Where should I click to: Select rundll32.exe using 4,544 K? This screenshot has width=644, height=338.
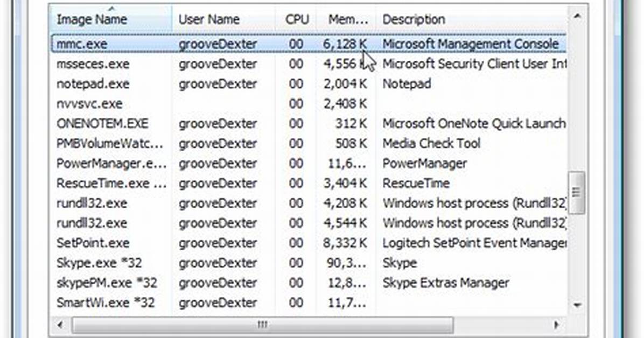tap(309, 223)
